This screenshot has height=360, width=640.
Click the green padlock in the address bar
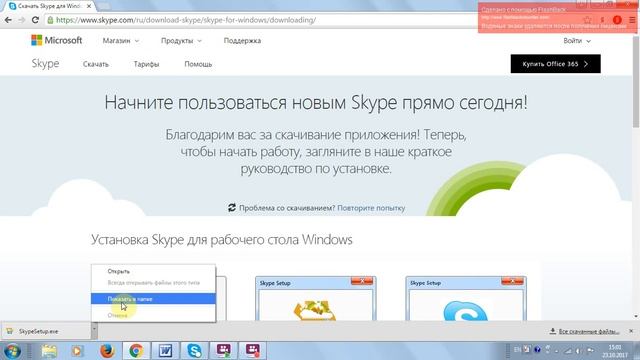(50, 20)
